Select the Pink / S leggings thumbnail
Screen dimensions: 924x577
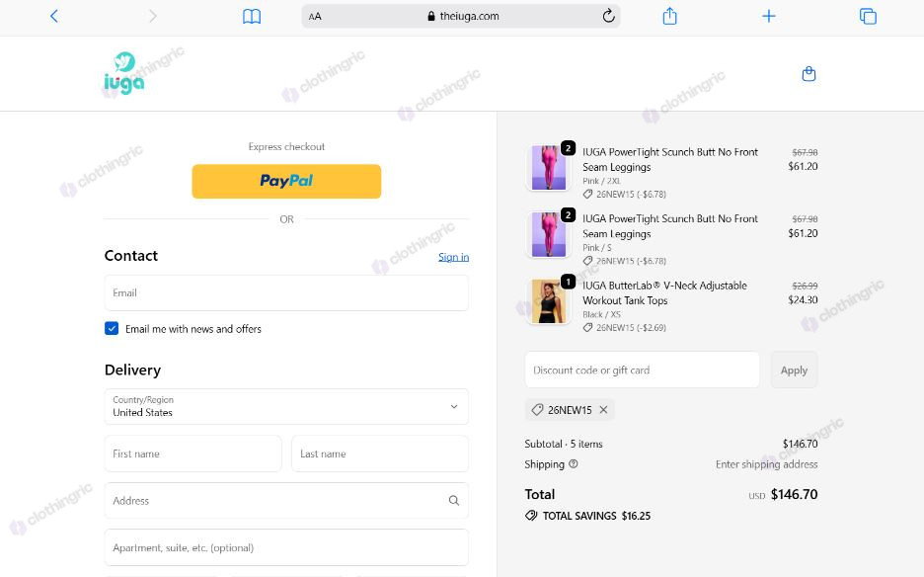tap(549, 234)
